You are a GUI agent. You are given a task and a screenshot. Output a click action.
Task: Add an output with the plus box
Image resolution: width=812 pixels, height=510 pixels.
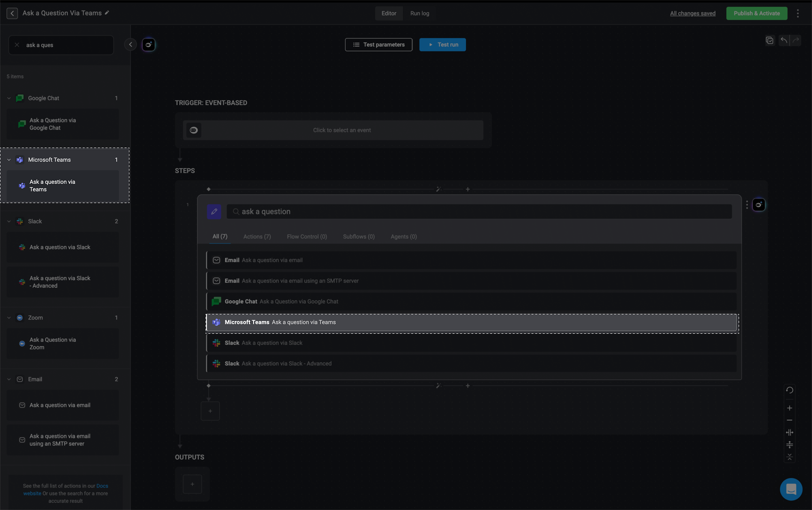point(192,484)
